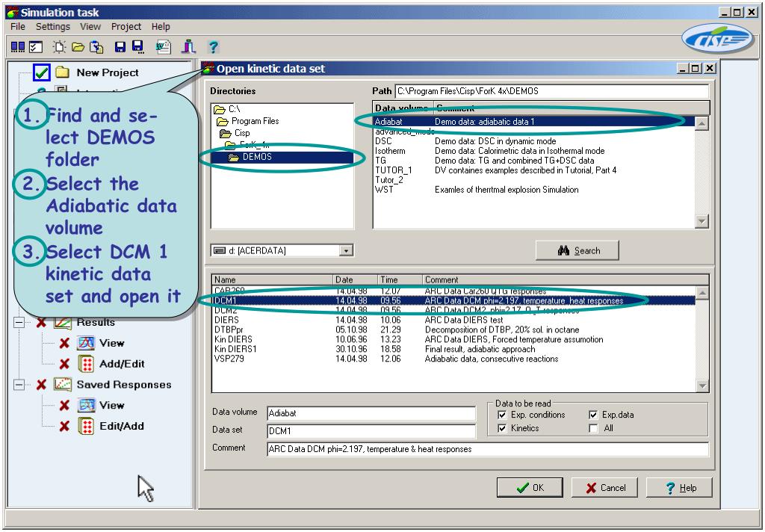The width and height of the screenshot is (765, 532).
Task: Open the View menu in the menu bar
Action: coord(90,26)
